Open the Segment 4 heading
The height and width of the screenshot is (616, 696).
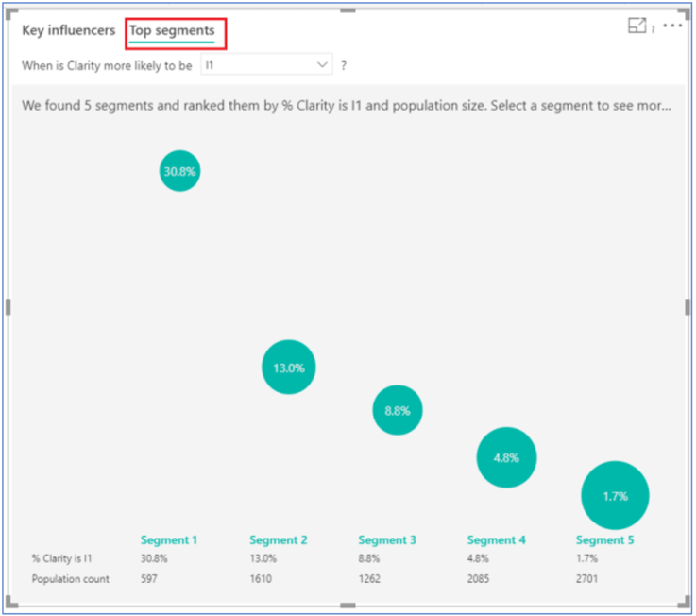(x=497, y=540)
